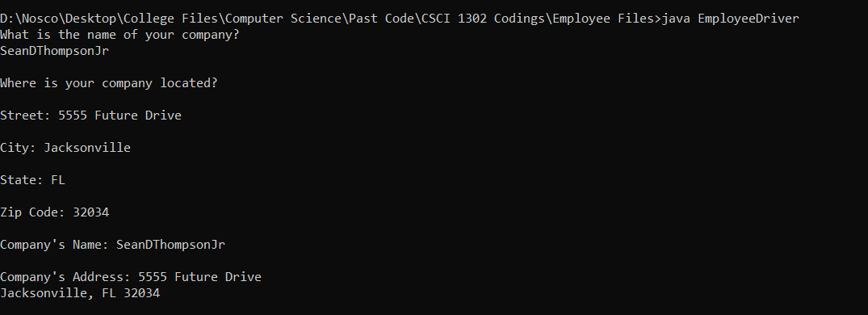Click 'Computer Science' in the directory path
The height and width of the screenshot is (315, 868).
pos(283,19)
